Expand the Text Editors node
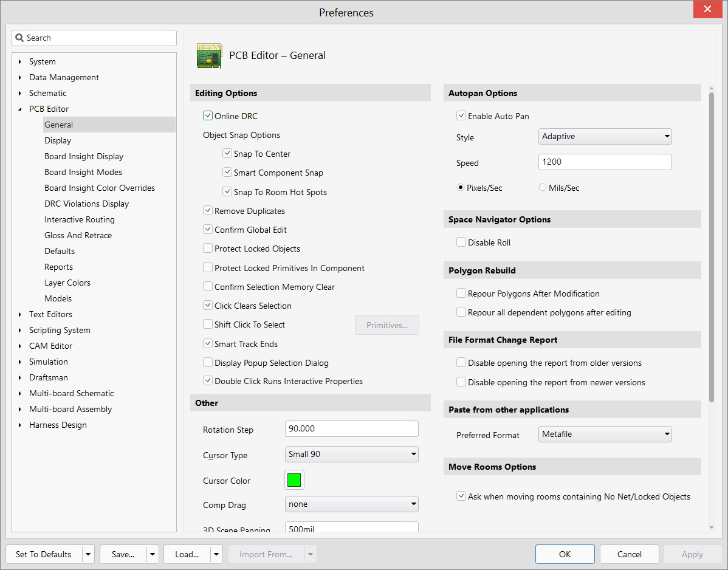728x570 pixels. 20,314
